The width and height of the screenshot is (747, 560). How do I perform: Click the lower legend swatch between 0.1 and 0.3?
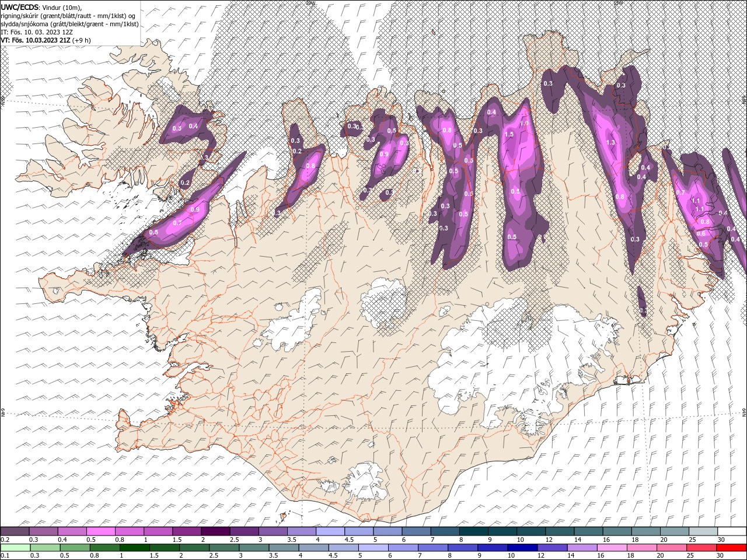[15, 548]
